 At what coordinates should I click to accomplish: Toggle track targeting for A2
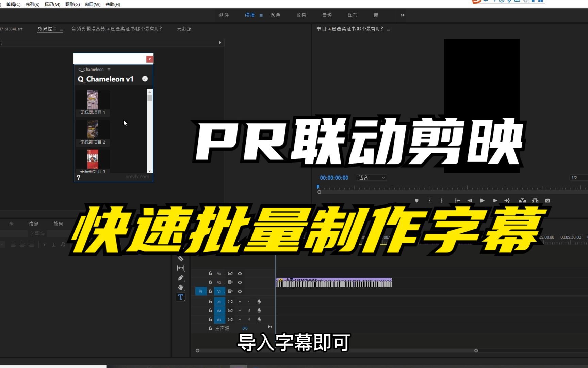pyautogui.click(x=219, y=310)
